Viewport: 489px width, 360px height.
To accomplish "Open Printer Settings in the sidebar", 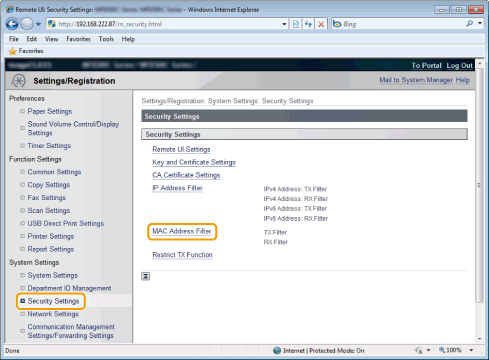I will [x=51, y=236].
